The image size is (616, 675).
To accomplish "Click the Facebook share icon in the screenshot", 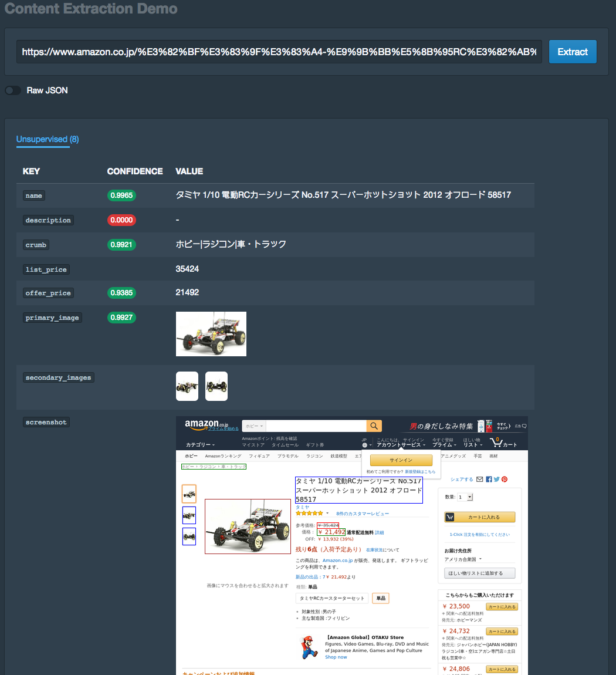I will (489, 479).
